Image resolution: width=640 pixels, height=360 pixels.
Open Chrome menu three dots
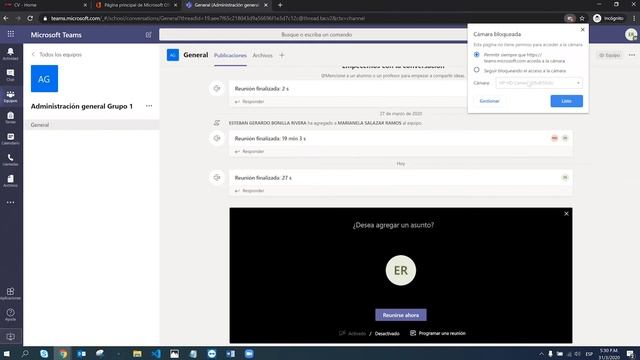pos(634,18)
